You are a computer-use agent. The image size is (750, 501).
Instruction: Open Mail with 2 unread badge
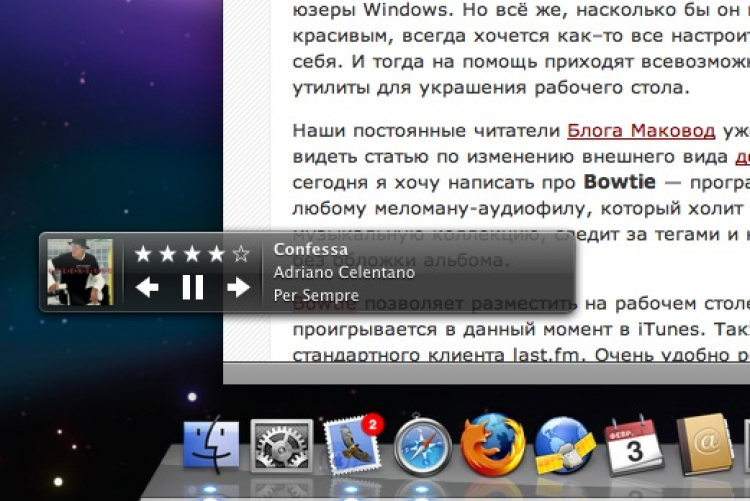[353, 445]
